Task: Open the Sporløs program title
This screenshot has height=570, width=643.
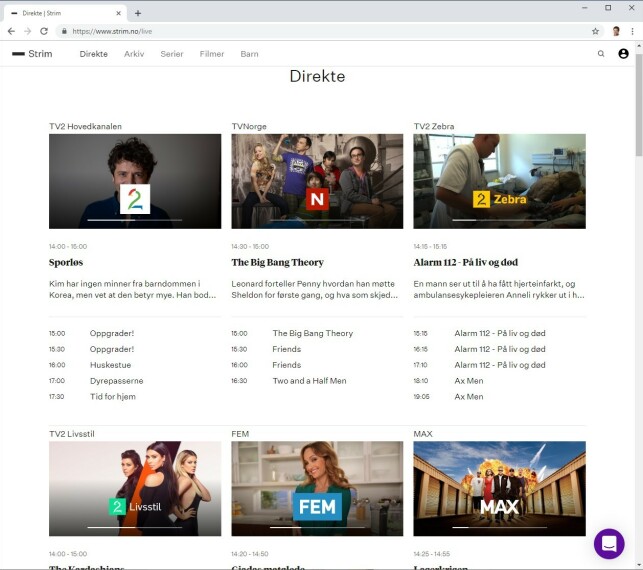Action: [66, 262]
